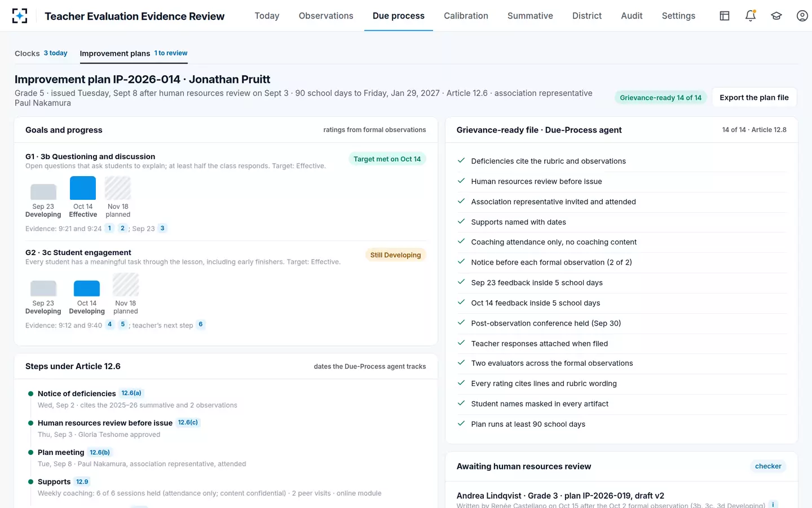
Task: Click checkmark for Human resources review before issue
Action: tap(461, 181)
